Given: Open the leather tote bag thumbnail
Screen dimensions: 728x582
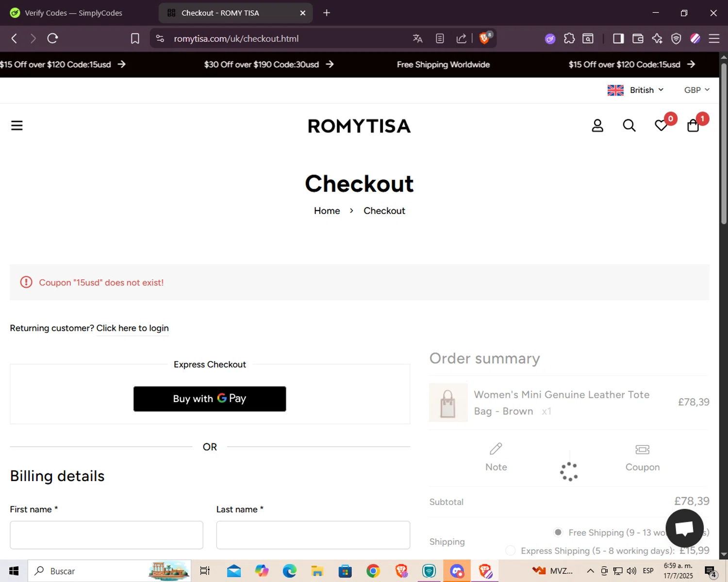Looking at the screenshot, I should point(448,403).
